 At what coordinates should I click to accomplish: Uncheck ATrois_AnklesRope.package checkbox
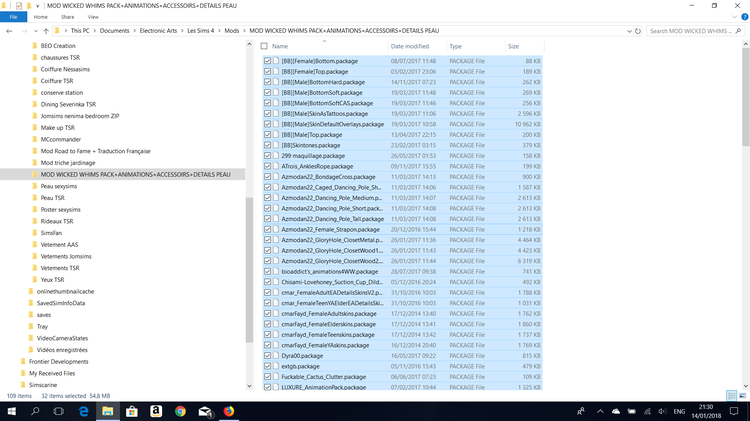267,166
